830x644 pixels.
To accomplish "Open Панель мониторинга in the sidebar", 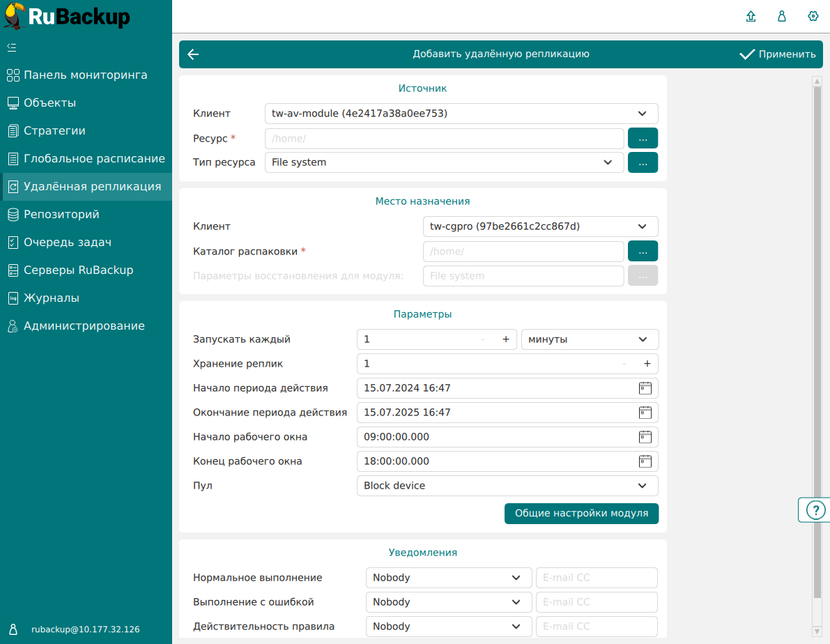I will [85, 75].
